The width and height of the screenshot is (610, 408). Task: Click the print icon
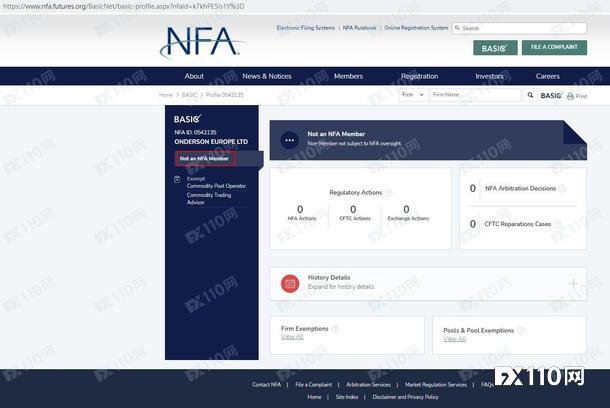coord(570,96)
